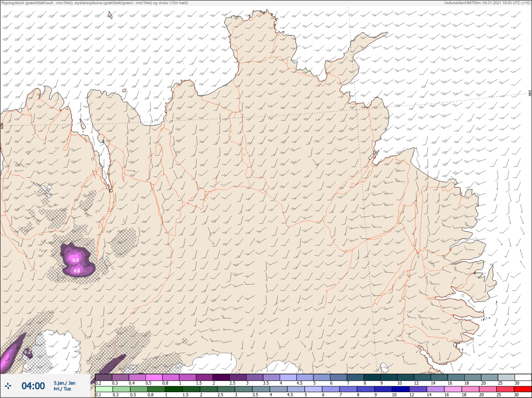Pick the light lavender 4 swatch in the upper legend

pos(288,377)
